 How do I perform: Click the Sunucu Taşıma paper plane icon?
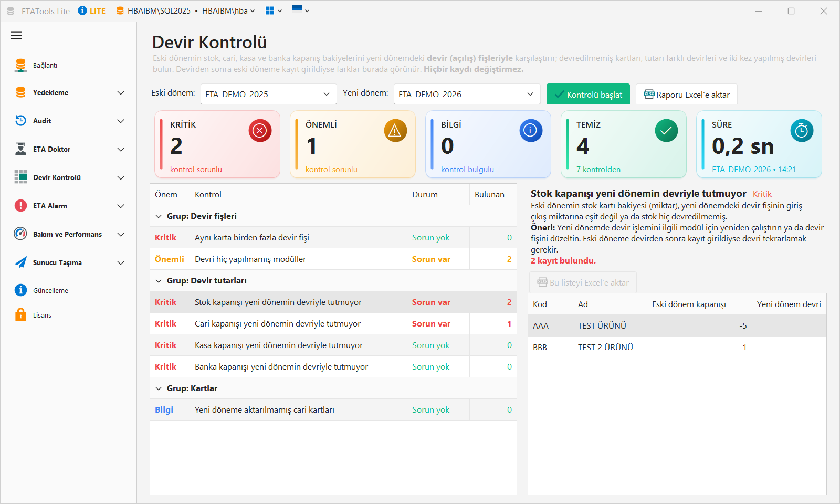click(20, 262)
